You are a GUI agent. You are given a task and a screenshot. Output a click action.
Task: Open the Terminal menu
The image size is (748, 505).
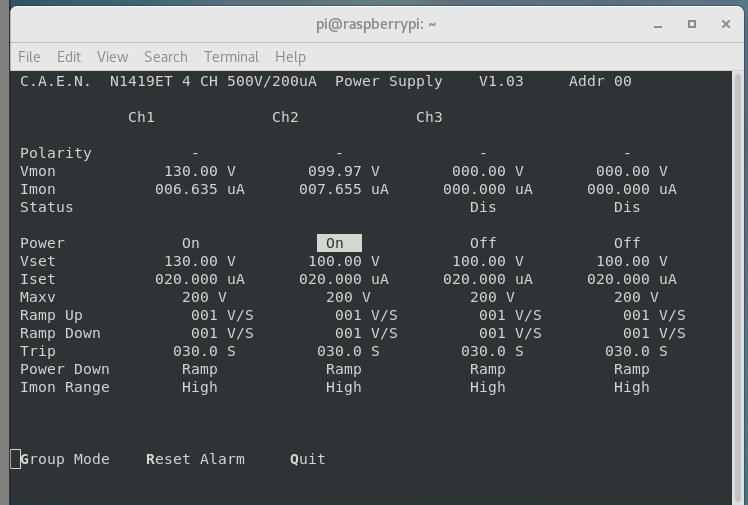coord(231,57)
